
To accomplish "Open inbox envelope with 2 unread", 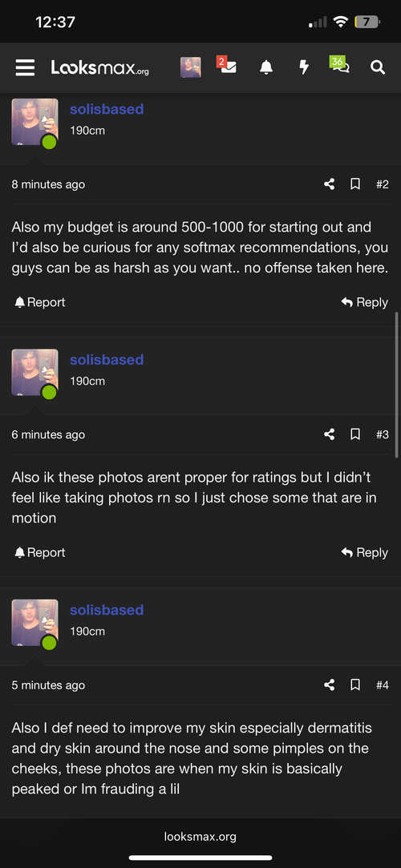I will (226, 67).
